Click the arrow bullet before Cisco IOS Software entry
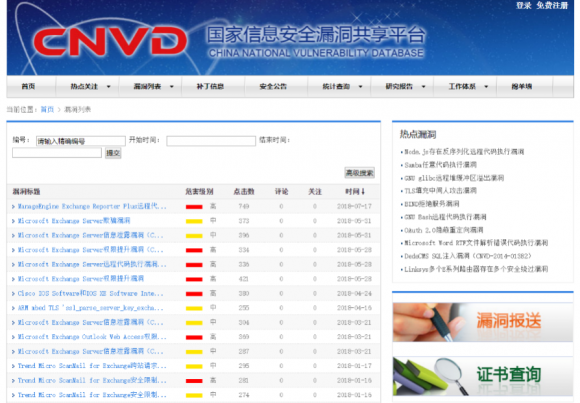This screenshot has width=580, height=403. click(13, 293)
